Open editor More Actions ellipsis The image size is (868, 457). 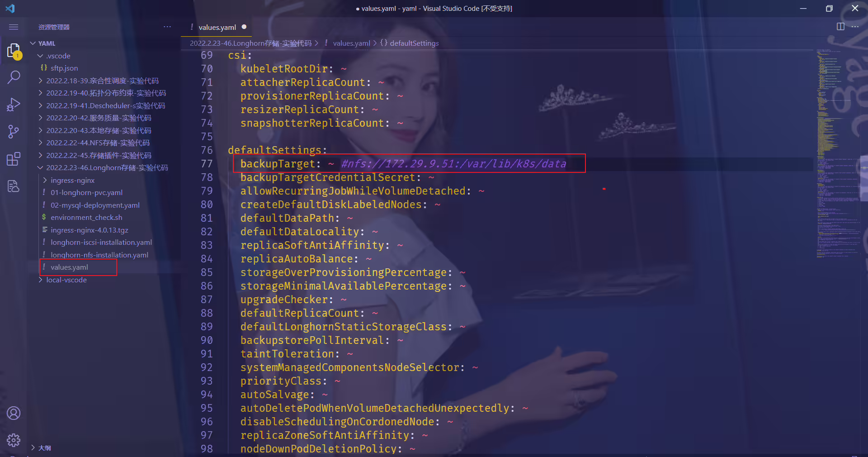click(855, 27)
